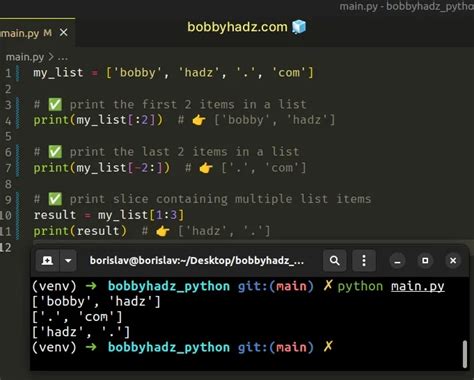This screenshot has height=380, width=474.
Task: Click the terminal search magnifier icon
Action: click(x=334, y=260)
